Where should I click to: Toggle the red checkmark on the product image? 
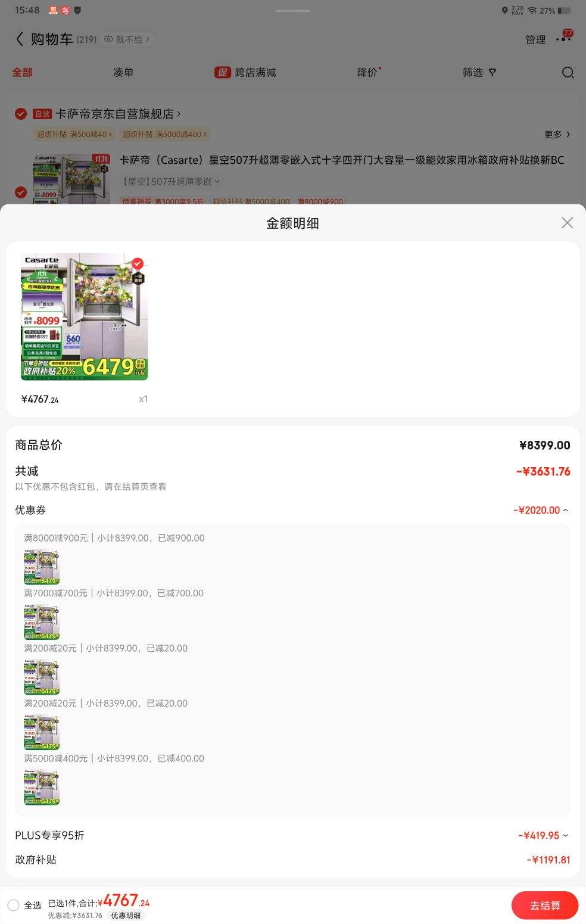[138, 263]
